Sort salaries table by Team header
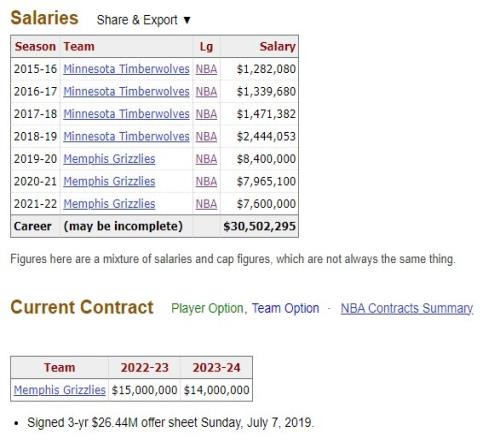This screenshot has width=500, height=440. [x=79, y=47]
